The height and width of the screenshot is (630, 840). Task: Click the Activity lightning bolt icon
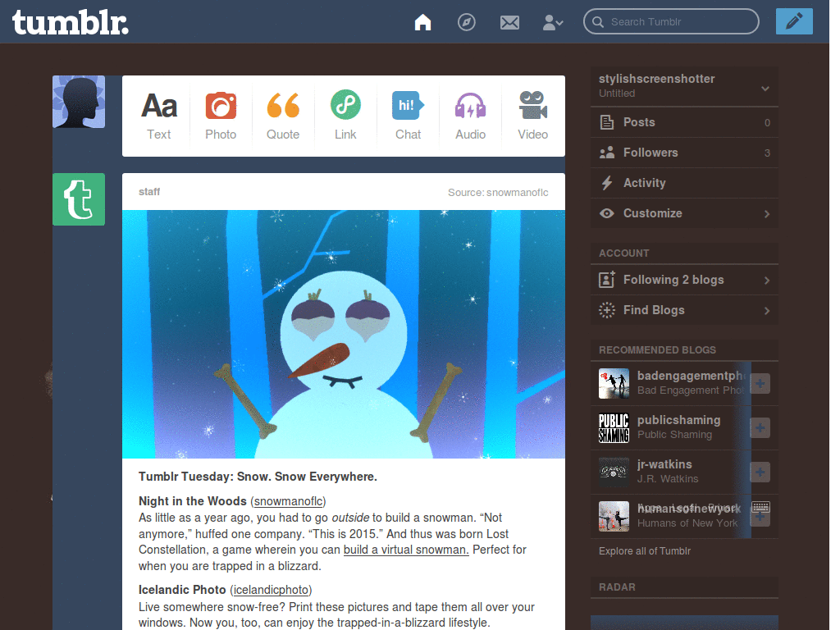coord(606,183)
